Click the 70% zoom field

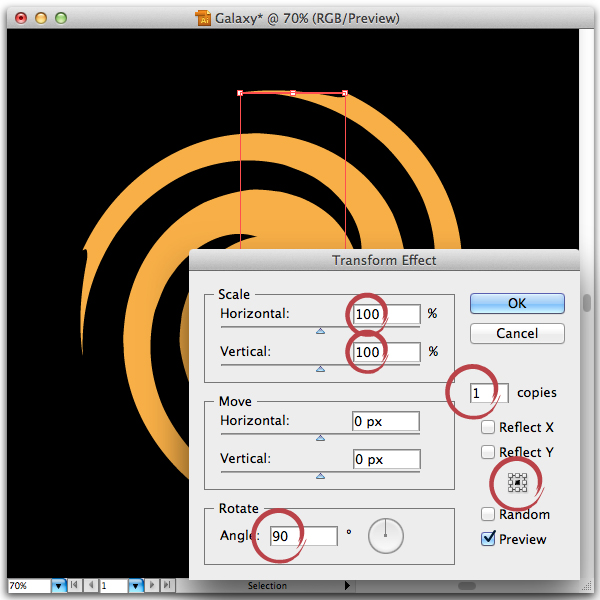coord(29,585)
